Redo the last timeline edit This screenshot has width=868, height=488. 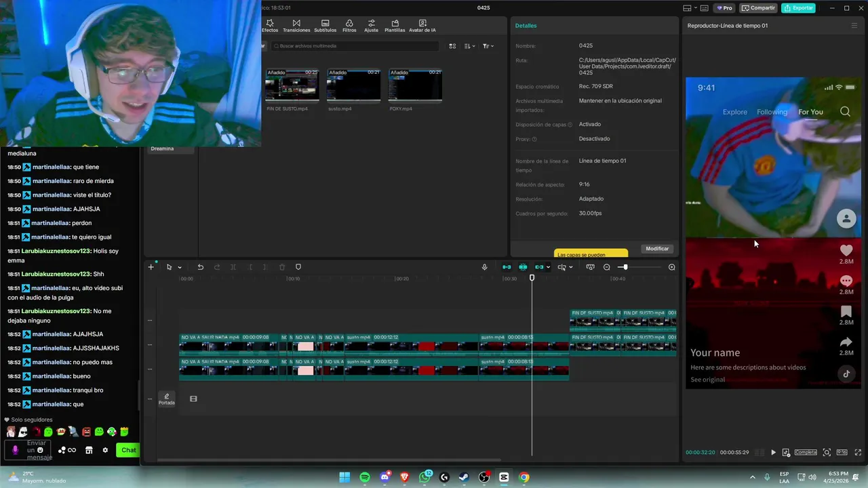pos(217,267)
